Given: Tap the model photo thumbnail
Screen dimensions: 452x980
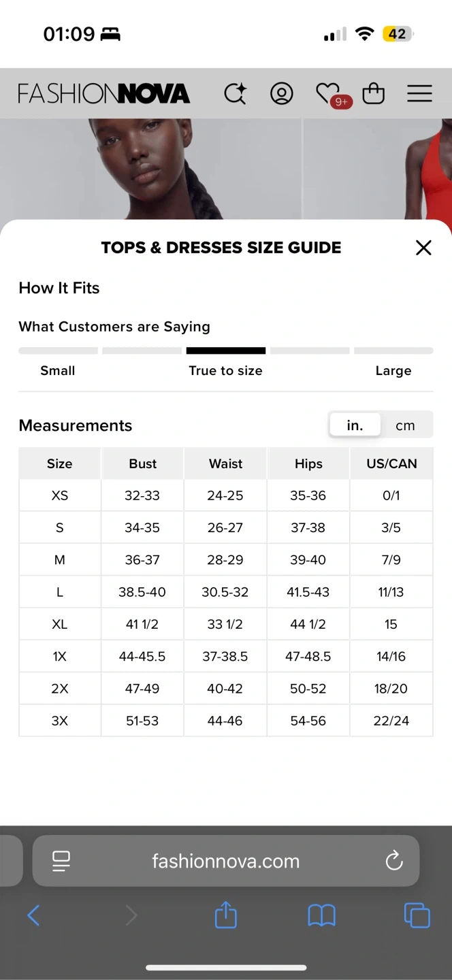Looking at the screenshot, I should pos(150,169).
